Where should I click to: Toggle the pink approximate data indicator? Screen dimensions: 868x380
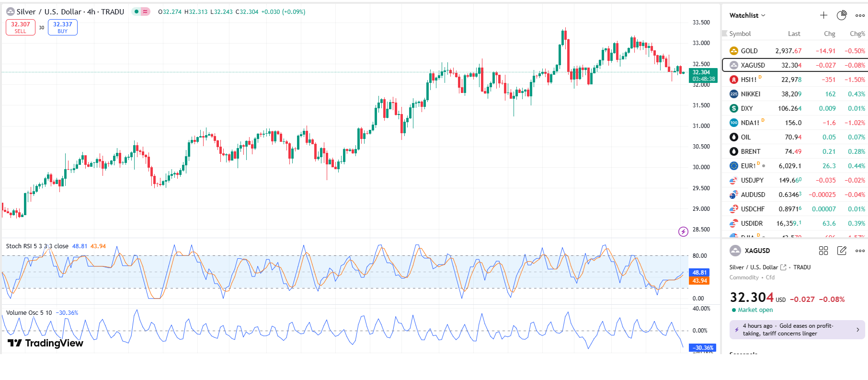pyautogui.click(x=145, y=12)
